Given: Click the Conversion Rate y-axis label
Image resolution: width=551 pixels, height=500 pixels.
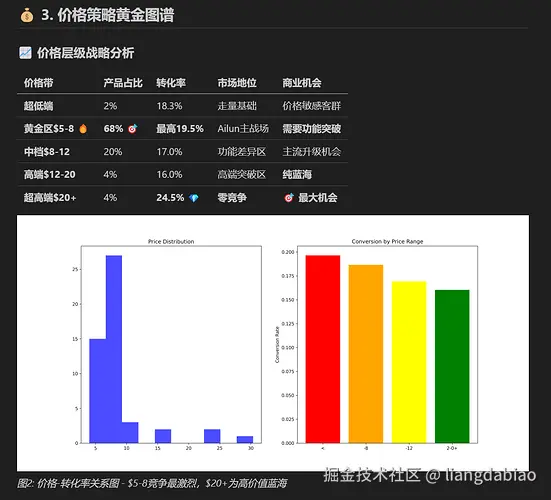Looking at the screenshot, I should pos(277,345).
